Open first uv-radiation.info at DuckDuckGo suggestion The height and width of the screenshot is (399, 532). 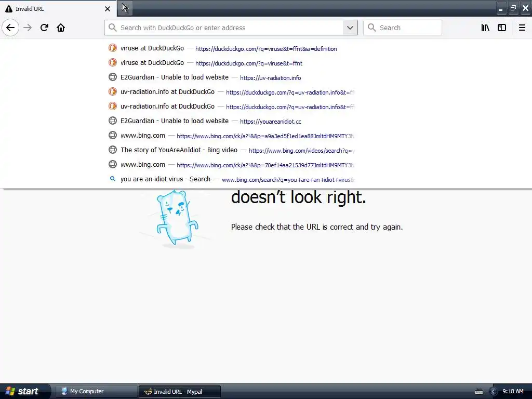click(231, 92)
